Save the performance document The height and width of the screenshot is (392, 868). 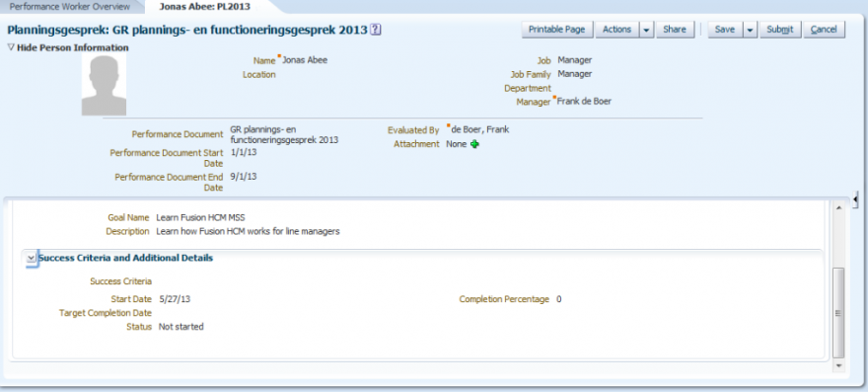725,30
